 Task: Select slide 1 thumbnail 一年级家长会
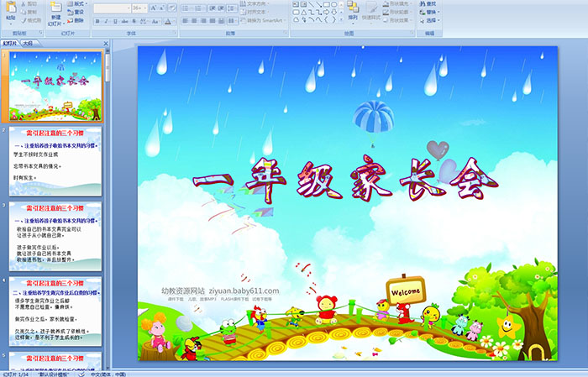click(x=55, y=86)
